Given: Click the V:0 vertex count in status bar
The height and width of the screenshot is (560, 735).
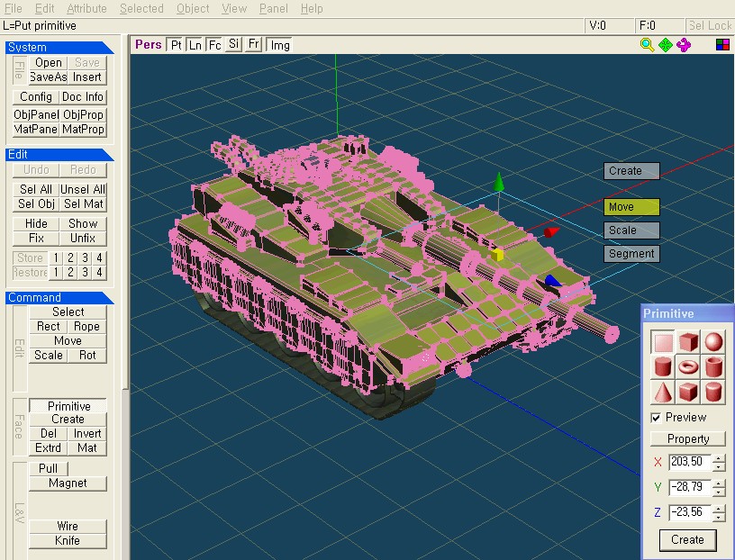Looking at the screenshot, I should coord(609,25).
